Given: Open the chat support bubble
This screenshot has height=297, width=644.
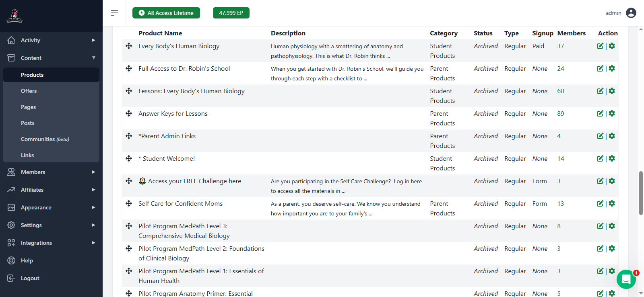Looking at the screenshot, I should click(626, 279).
